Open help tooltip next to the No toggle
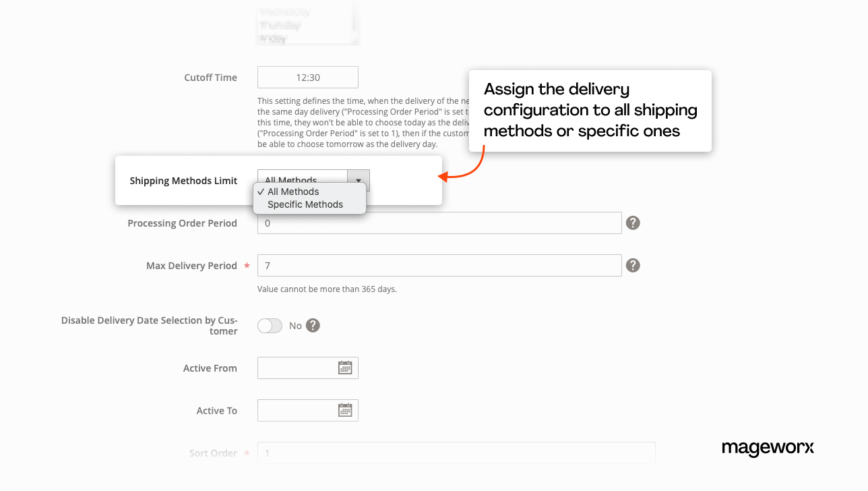 click(313, 326)
